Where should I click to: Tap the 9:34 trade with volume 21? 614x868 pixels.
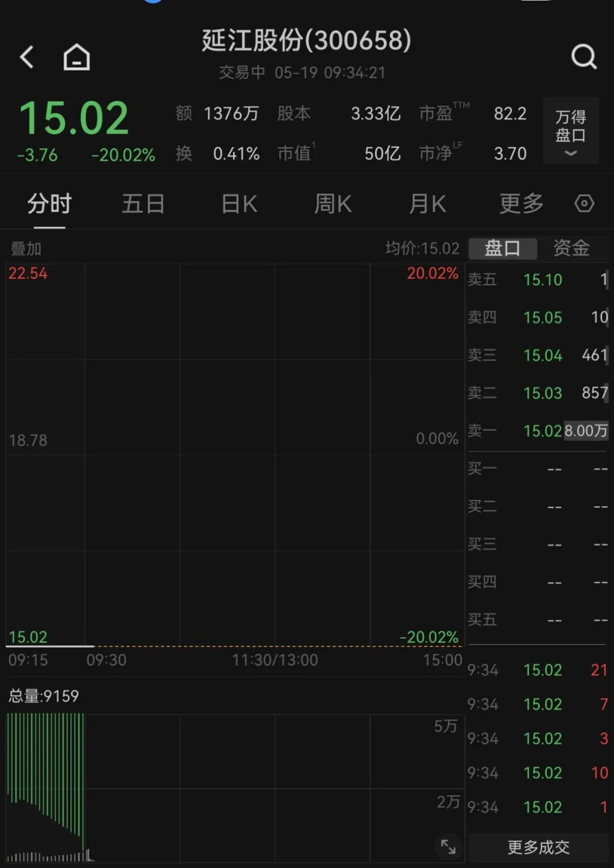(538, 670)
